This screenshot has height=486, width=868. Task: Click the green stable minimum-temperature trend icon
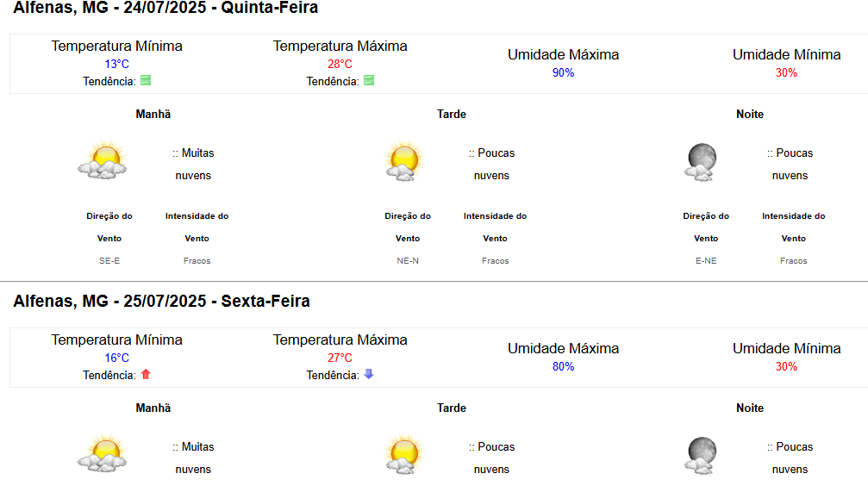tap(146, 80)
